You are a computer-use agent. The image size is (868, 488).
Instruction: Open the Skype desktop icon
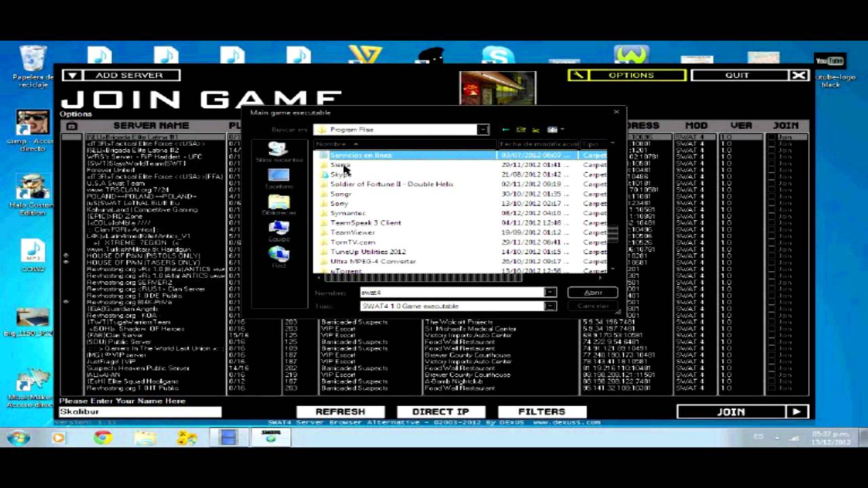click(x=498, y=55)
